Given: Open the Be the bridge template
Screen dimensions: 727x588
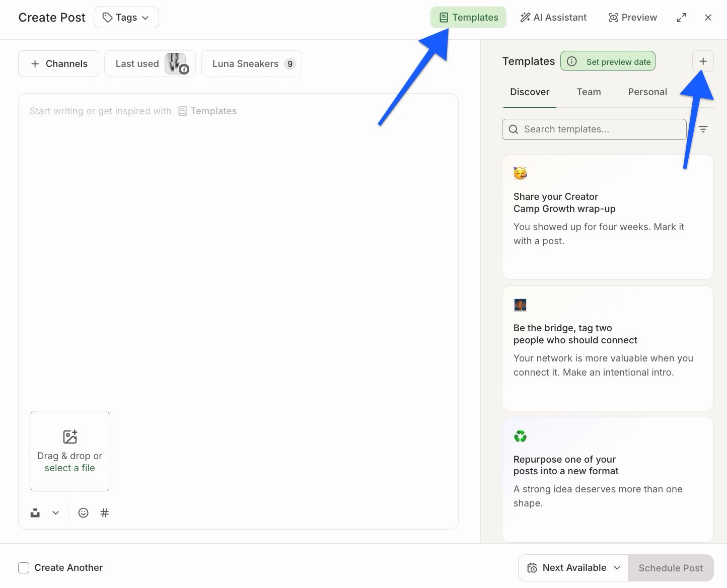Looking at the screenshot, I should tap(608, 348).
